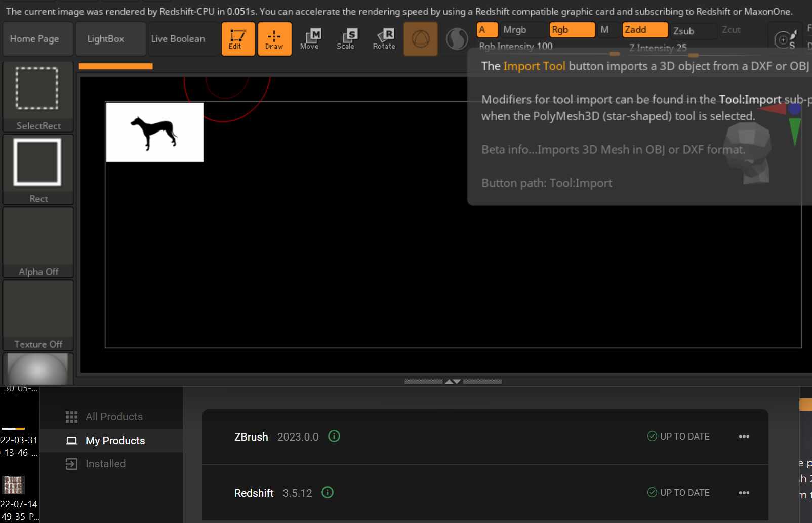Open the SelectRect brush picker

click(x=38, y=97)
